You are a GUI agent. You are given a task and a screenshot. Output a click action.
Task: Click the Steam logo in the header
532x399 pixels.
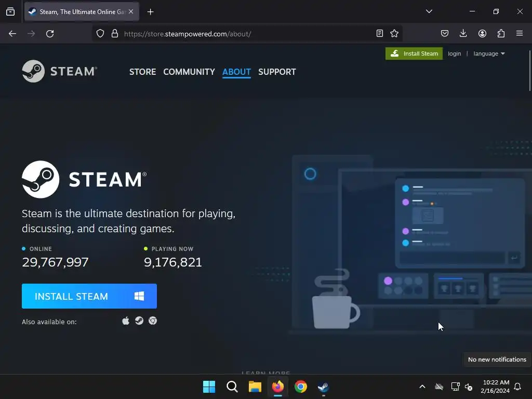[x=60, y=71]
